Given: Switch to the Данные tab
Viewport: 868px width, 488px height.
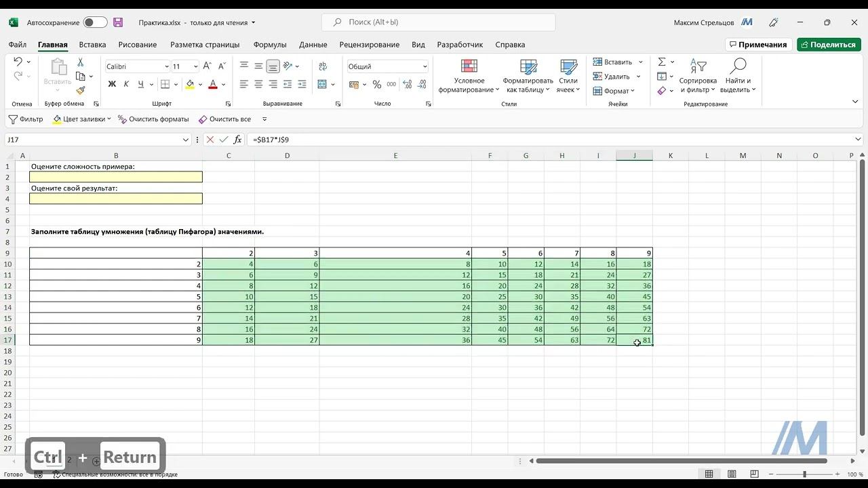Looking at the screenshot, I should tap(313, 45).
